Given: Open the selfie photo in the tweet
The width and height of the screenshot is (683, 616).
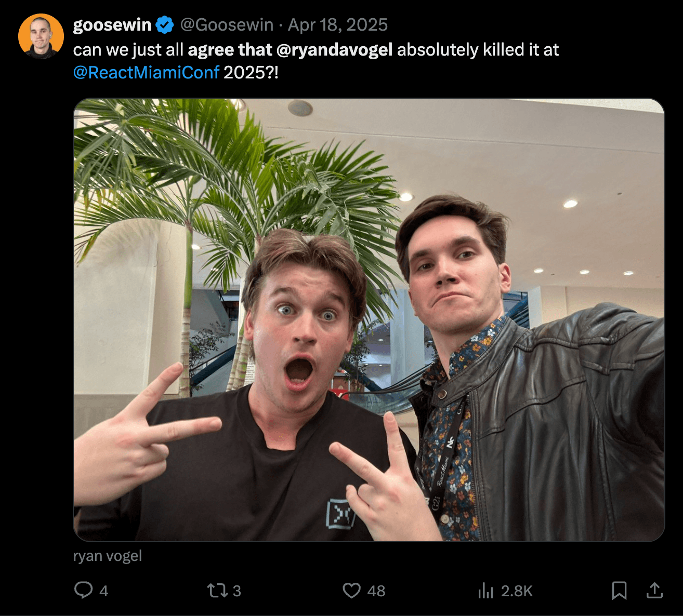Looking at the screenshot, I should 369,319.
